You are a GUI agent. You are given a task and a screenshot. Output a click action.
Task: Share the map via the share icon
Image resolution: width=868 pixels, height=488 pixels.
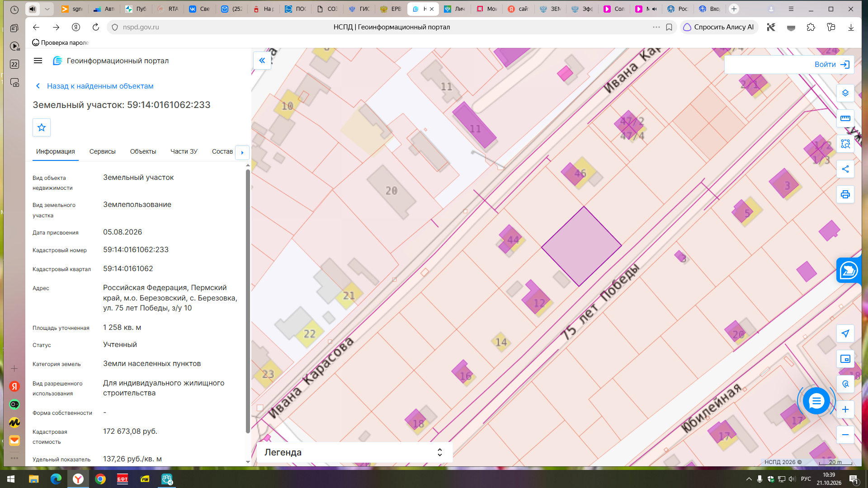845,169
